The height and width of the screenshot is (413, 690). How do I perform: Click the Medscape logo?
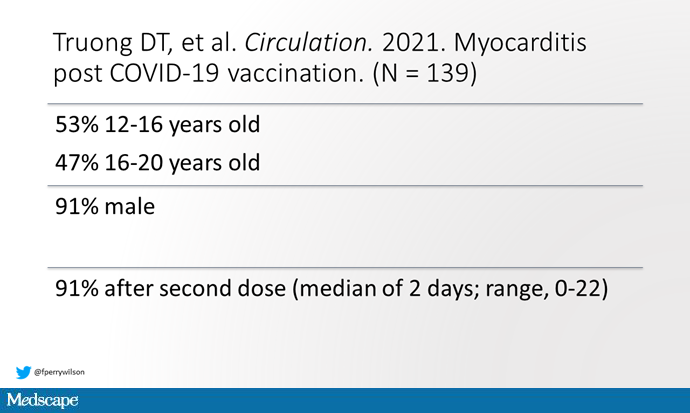point(42,400)
